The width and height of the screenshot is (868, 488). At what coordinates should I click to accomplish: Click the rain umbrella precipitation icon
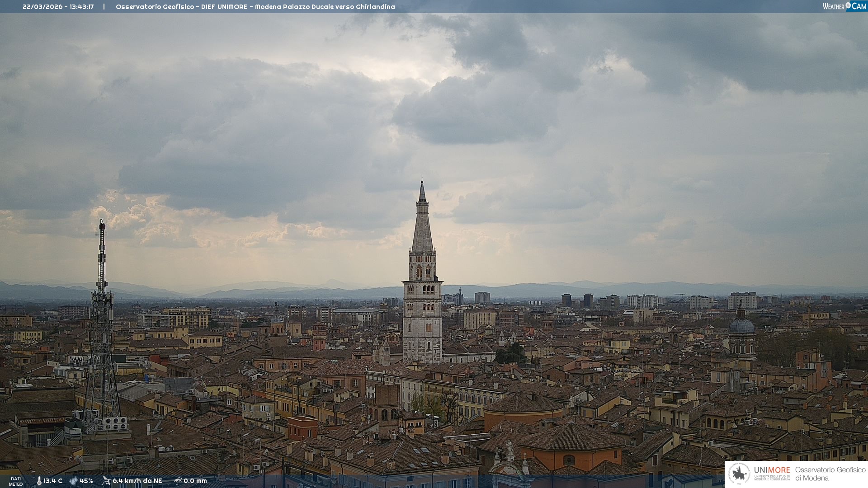click(178, 481)
